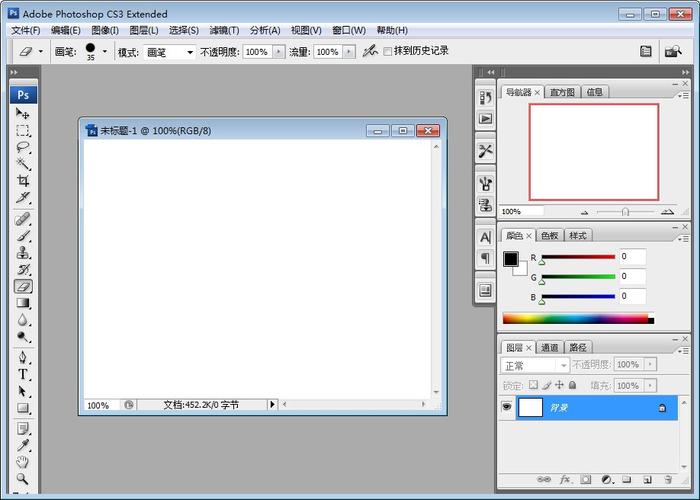Click the foreground color swatch in 颜色 panel
This screenshot has height=500, width=700.
coord(511,259)
